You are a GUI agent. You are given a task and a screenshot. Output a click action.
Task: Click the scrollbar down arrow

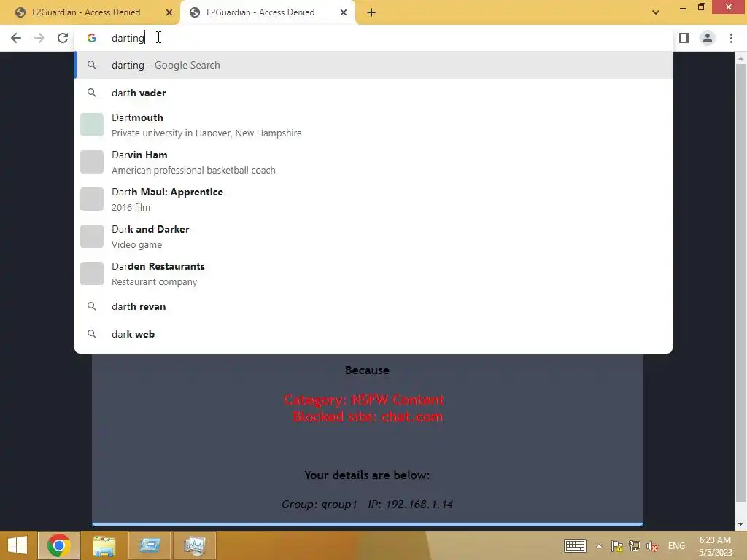[x=740, y=524]
